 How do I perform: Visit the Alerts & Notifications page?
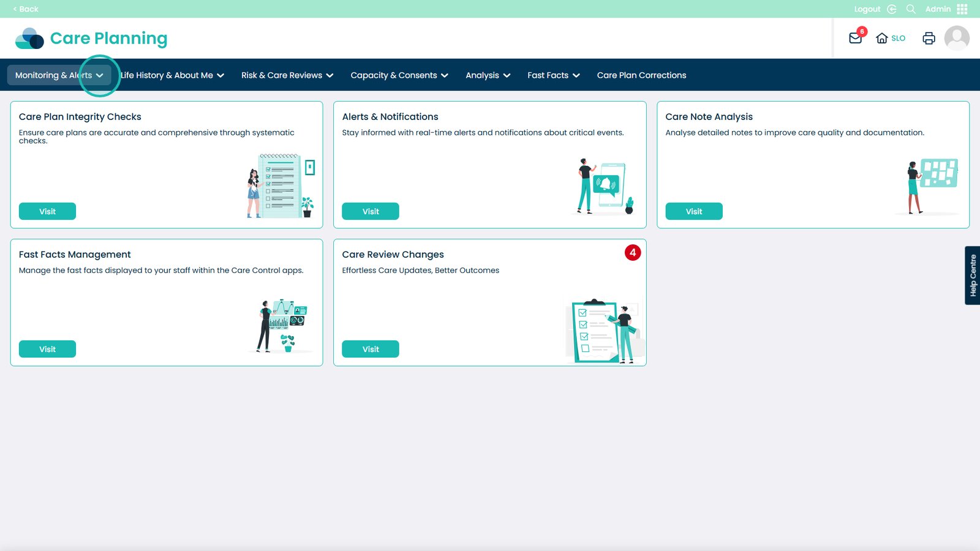371,211
